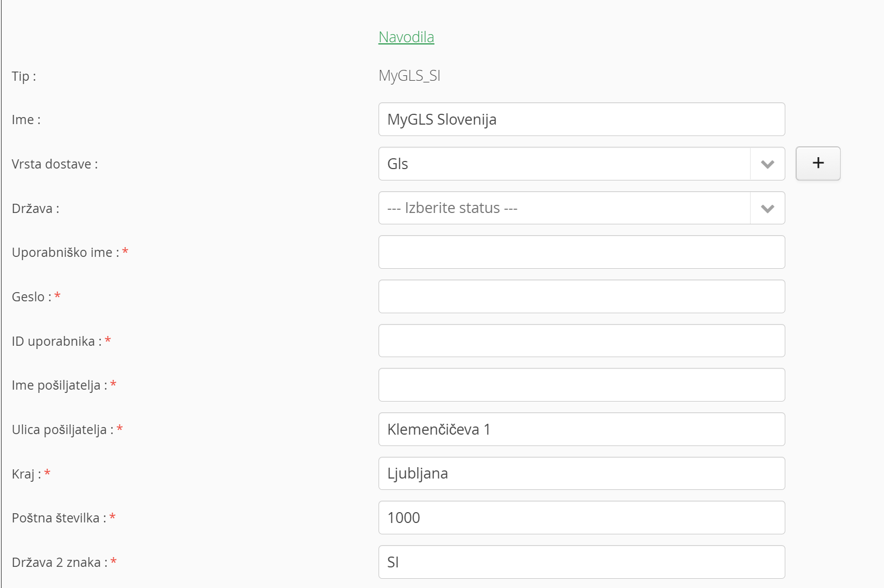Focus the Ime pošiljatelja input field
Image resolution: width=884 pixels, height=588 pixels.
(x=581, y=385)
